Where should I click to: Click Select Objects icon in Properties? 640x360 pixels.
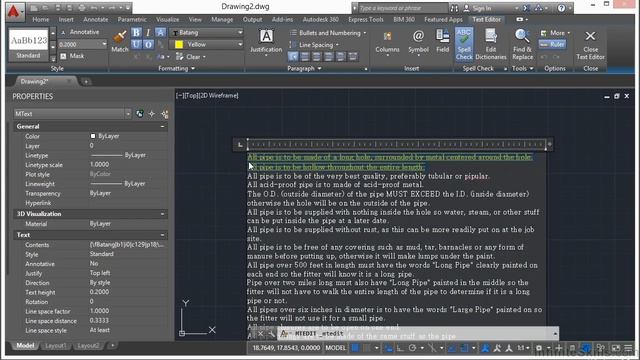[x=152, y=114]
